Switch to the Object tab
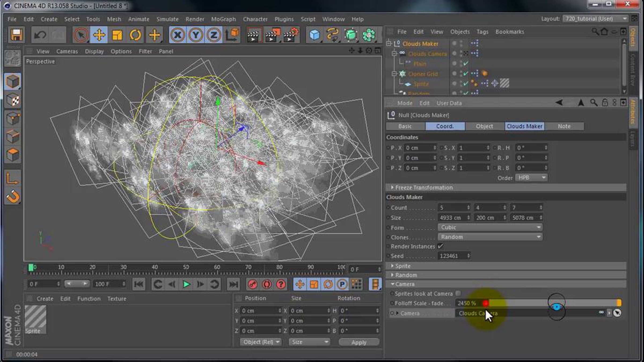 point(484,126)
